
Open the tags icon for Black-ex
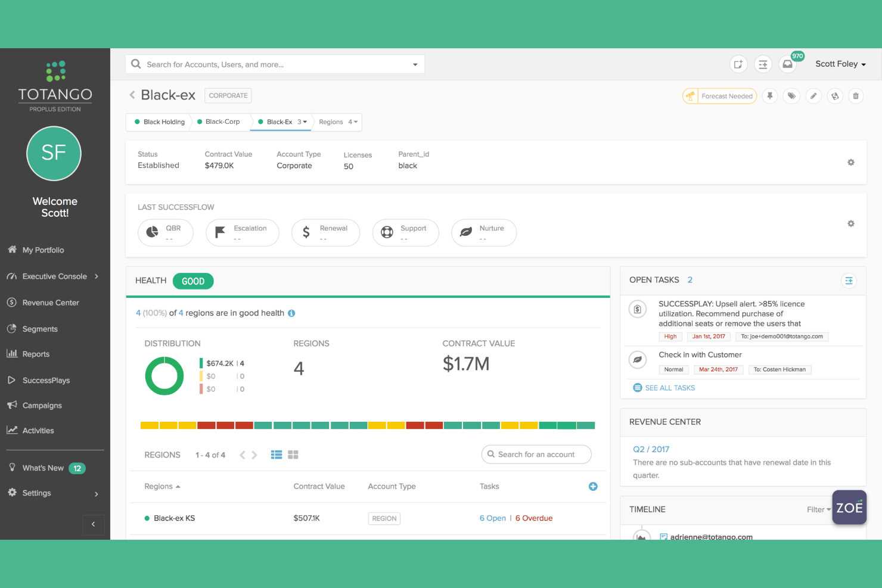click(x=791, y=96)
